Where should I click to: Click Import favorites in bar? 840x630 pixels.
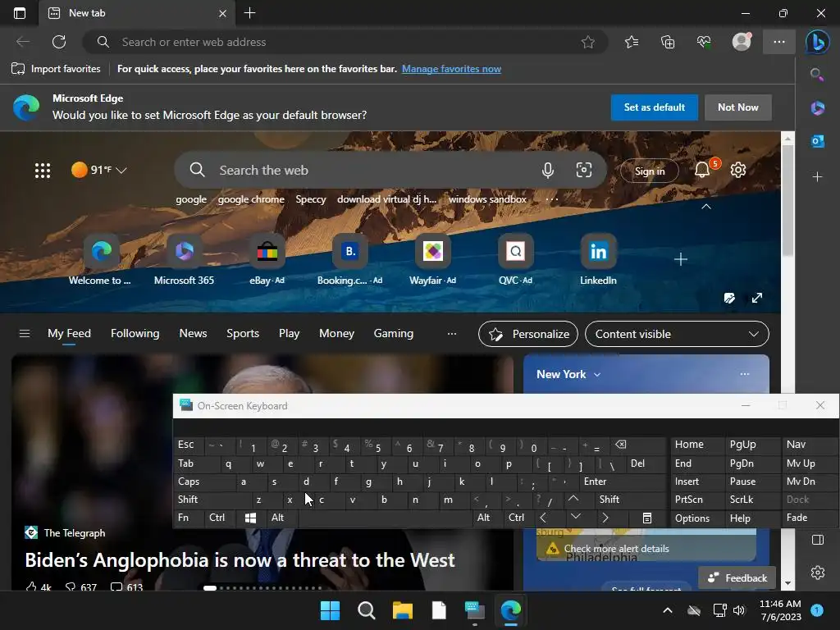[x=56, y=69]
